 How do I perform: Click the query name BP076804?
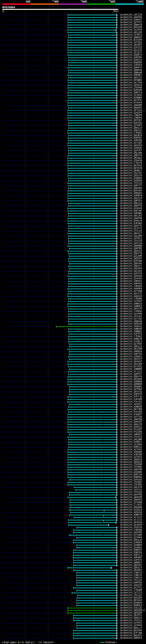(x=8, y=8)
